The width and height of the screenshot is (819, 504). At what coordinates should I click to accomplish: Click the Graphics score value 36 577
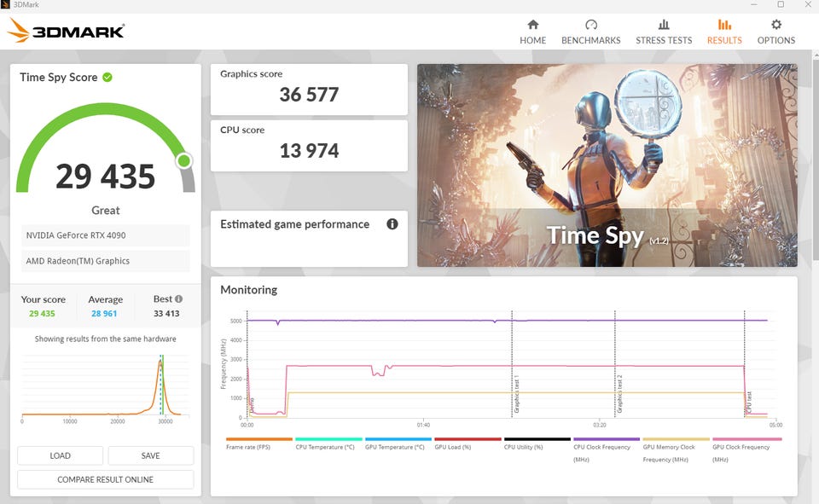(x=309, y=95)
